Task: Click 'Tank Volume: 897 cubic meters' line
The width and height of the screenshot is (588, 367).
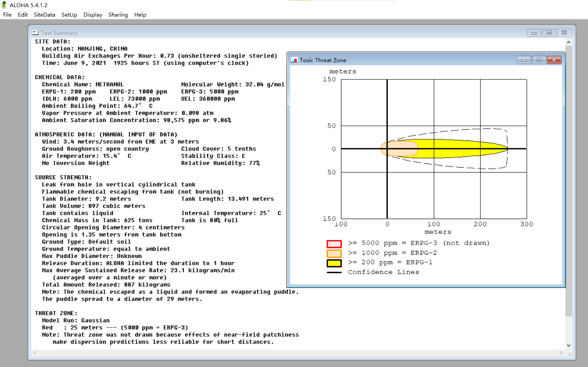Action: (94, 206)
